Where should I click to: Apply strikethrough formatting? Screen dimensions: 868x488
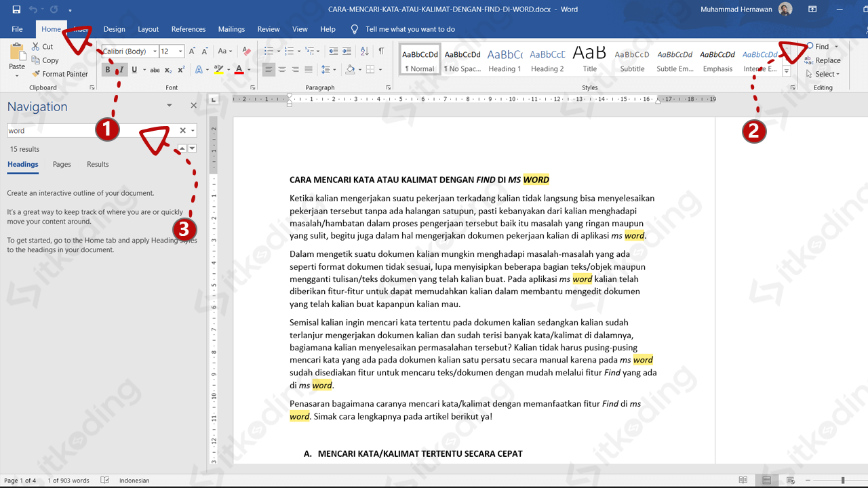pyautogui.click(x=155, y=70)
